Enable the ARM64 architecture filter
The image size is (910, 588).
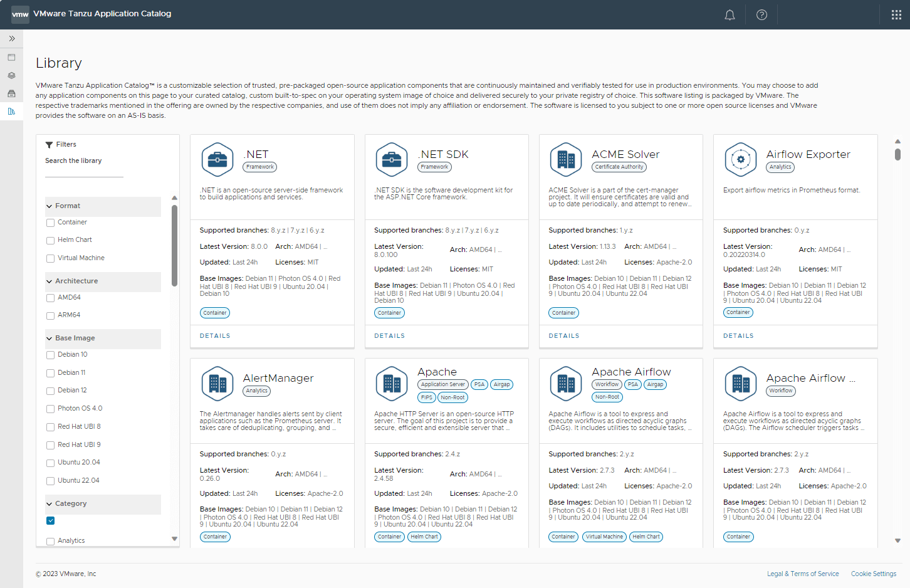[x=50, y=315]
